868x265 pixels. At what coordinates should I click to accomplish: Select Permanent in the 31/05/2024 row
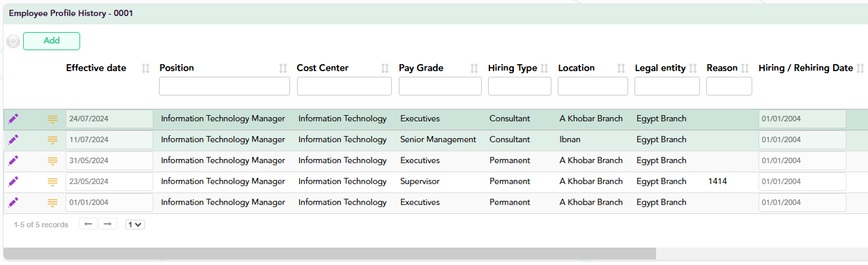510,160
